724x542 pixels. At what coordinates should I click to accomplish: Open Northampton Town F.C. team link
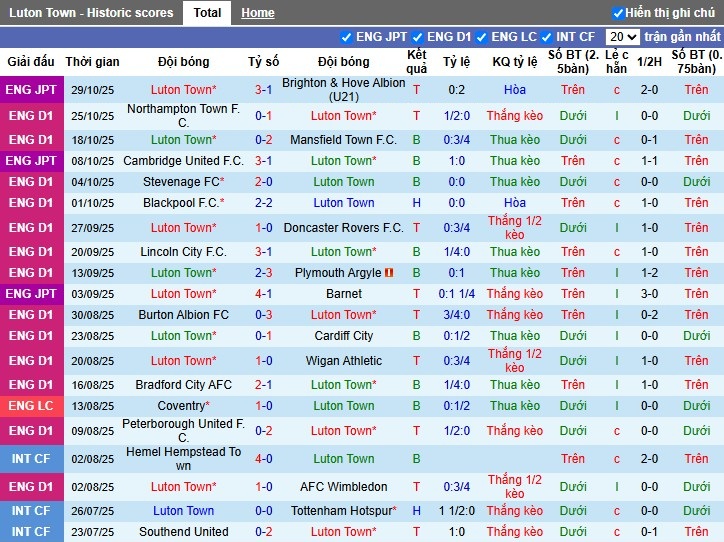pos(183,115)
